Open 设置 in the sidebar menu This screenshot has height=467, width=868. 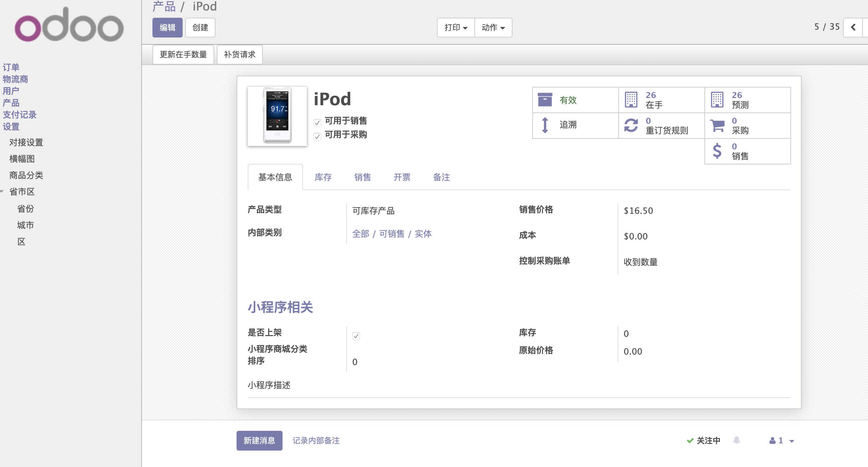(11, 126)
